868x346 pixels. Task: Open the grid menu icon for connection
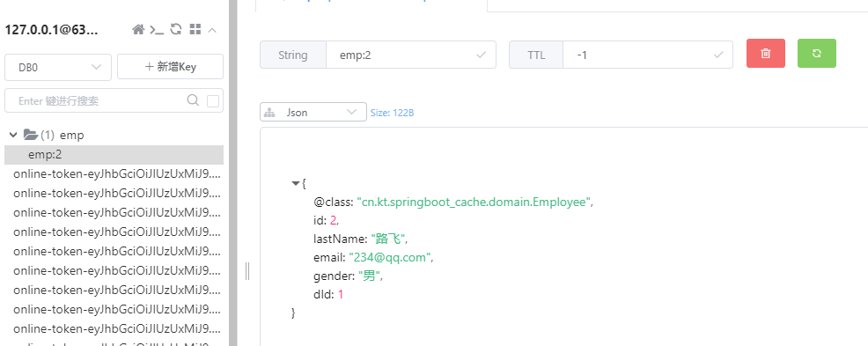[x=195, y=29]
